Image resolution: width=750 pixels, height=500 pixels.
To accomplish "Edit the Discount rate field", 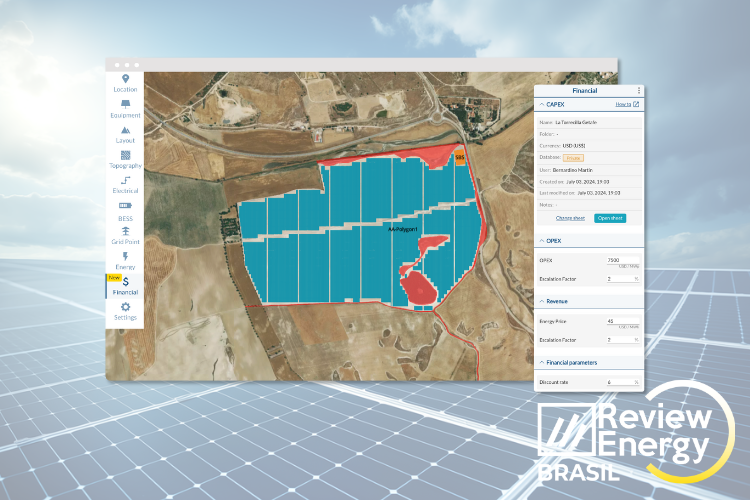I will [623, 382].
